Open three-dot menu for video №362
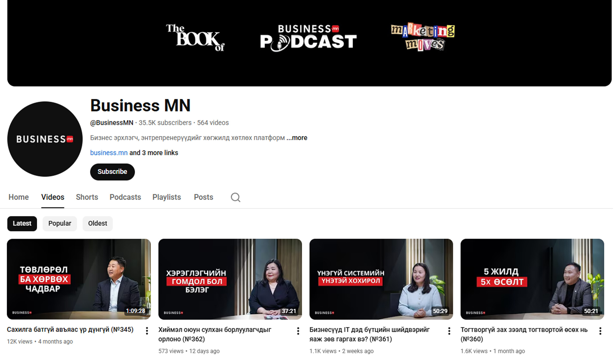614x364 pixels. [x=298, y=331]
